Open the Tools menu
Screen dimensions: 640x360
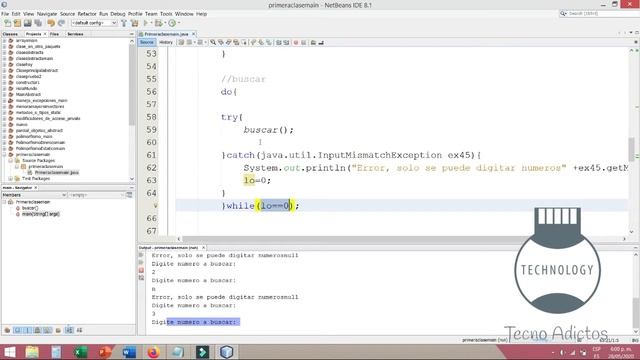click(x=166, y=14)
